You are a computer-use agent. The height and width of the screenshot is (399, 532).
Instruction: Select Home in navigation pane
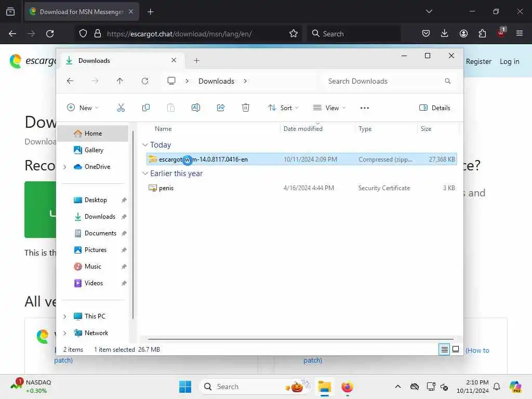pyautogui.click(x=92, y=134)
